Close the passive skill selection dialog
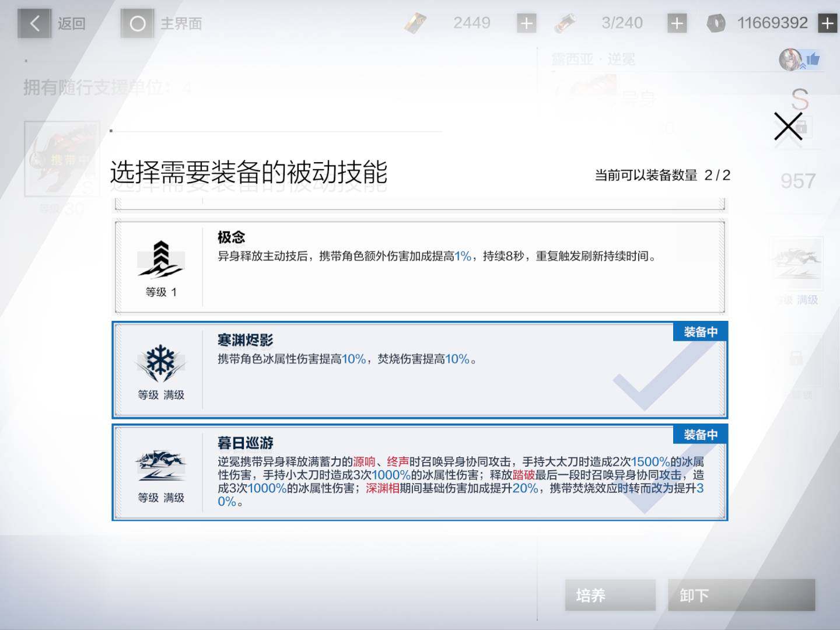This screenshot has height=630, width=840. click(x=787, y=126)
